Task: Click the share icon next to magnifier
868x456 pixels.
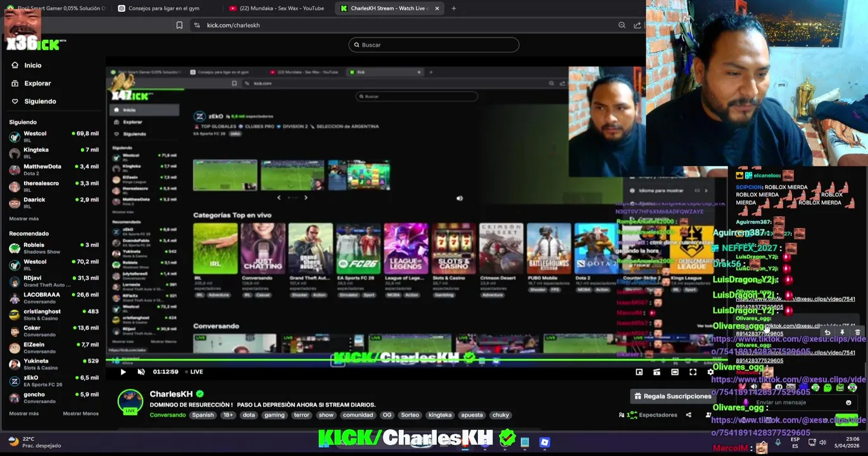Action: (637, 25)
